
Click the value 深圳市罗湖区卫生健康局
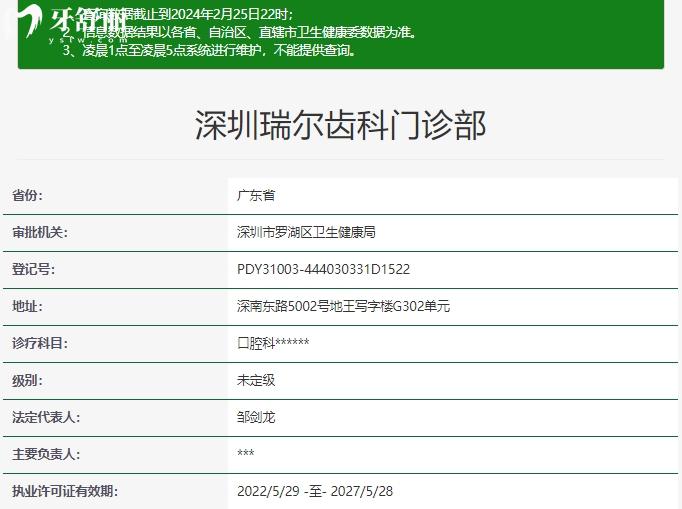306,232
